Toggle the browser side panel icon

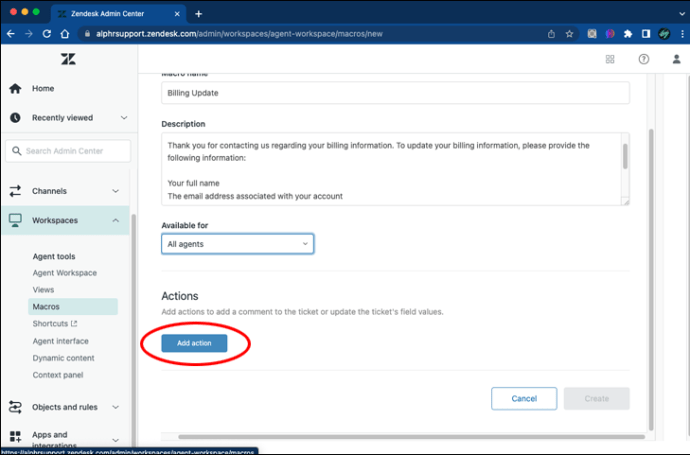(646, 34)
